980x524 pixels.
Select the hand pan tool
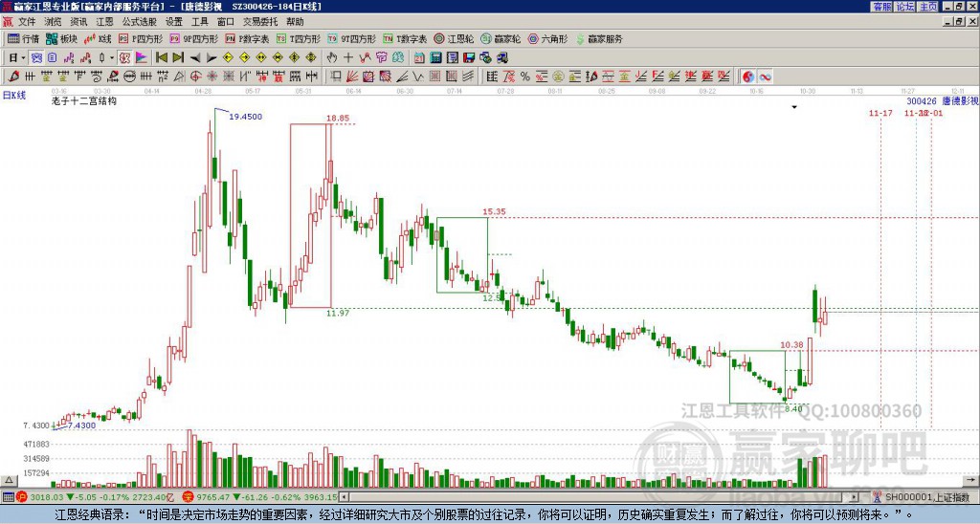point(332,58)
